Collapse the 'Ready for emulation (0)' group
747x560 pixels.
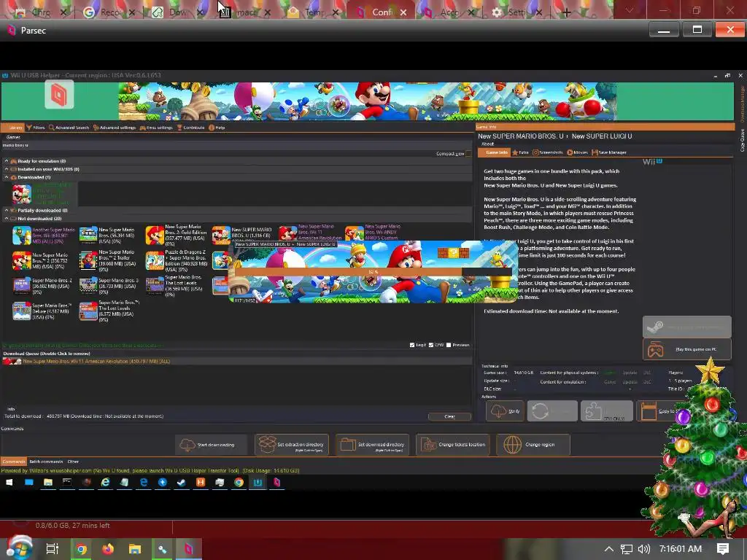pos(6,161)
